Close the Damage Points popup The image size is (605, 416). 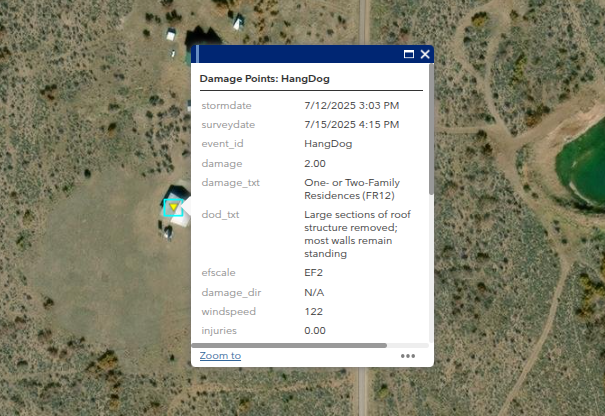tap(425, 54)
